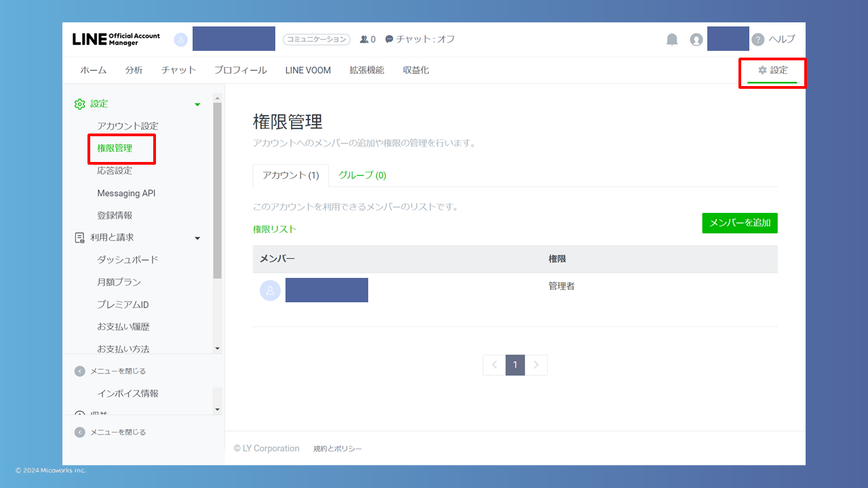The width and height of the screenshot is (868, 488).
Task: Click the ヘルプ link in the header
Action: (x=782, y=39)
